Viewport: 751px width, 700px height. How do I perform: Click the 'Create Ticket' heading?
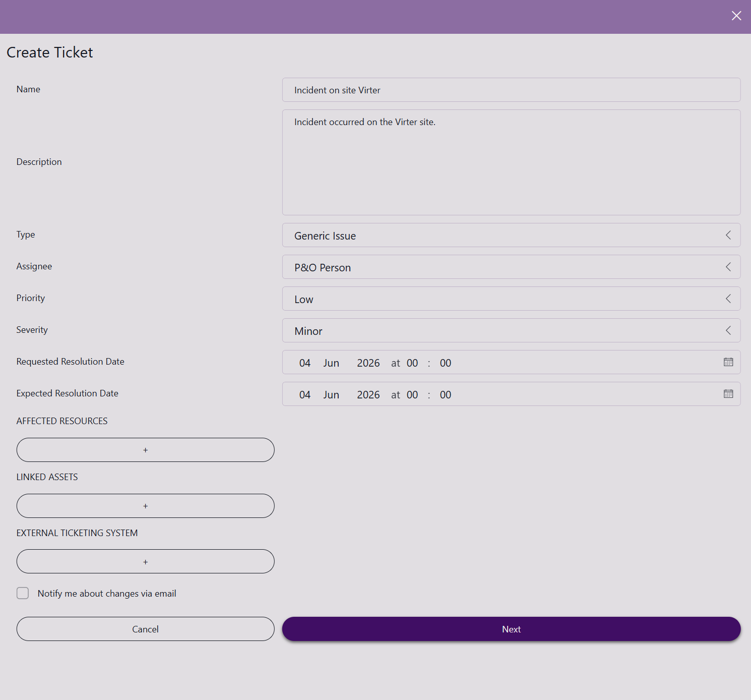tap(50, 52)
